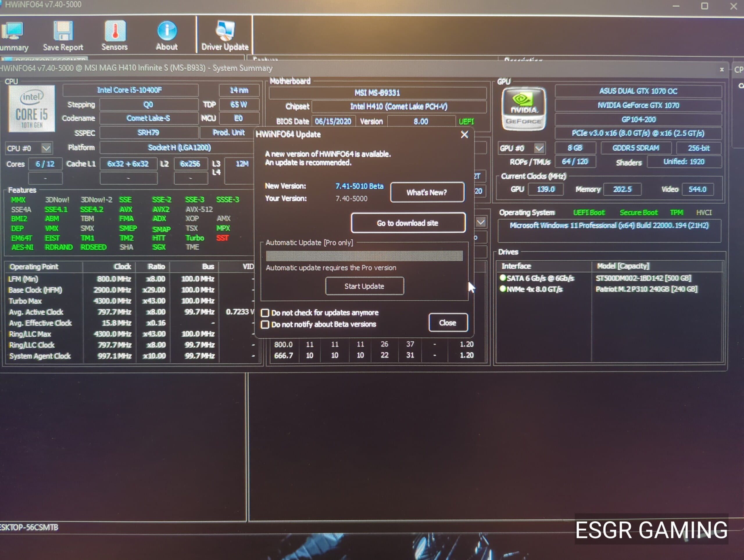Click the Intel Core i5 logo
744x560 pixels.
(x=31, y=109)
